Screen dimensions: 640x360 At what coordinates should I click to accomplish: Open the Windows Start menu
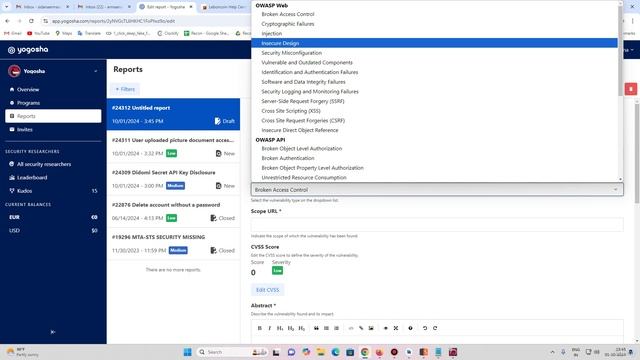coord(187,352)
